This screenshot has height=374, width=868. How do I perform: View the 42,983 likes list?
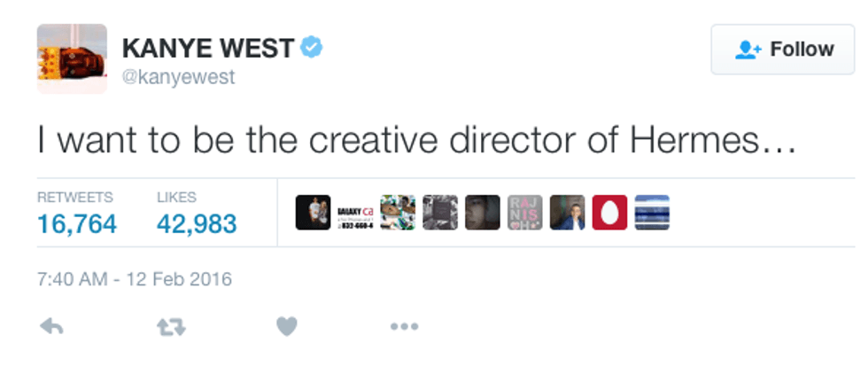[x=197, y=224]
